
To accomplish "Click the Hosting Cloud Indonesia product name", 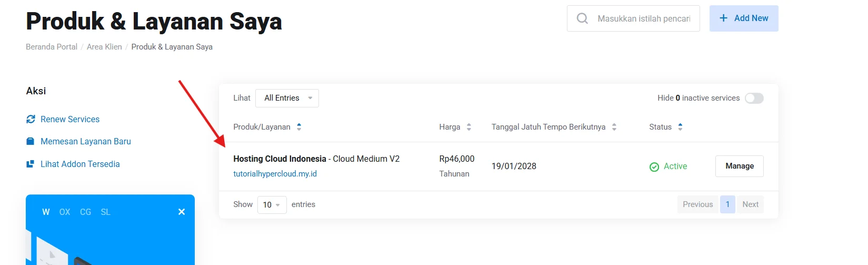I will tap(280, 159).
